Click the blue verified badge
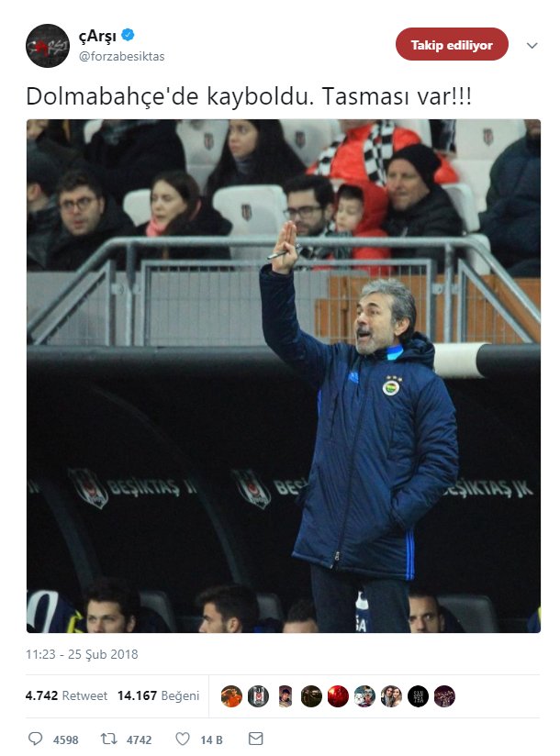560x756 pixels. [128, 35]
